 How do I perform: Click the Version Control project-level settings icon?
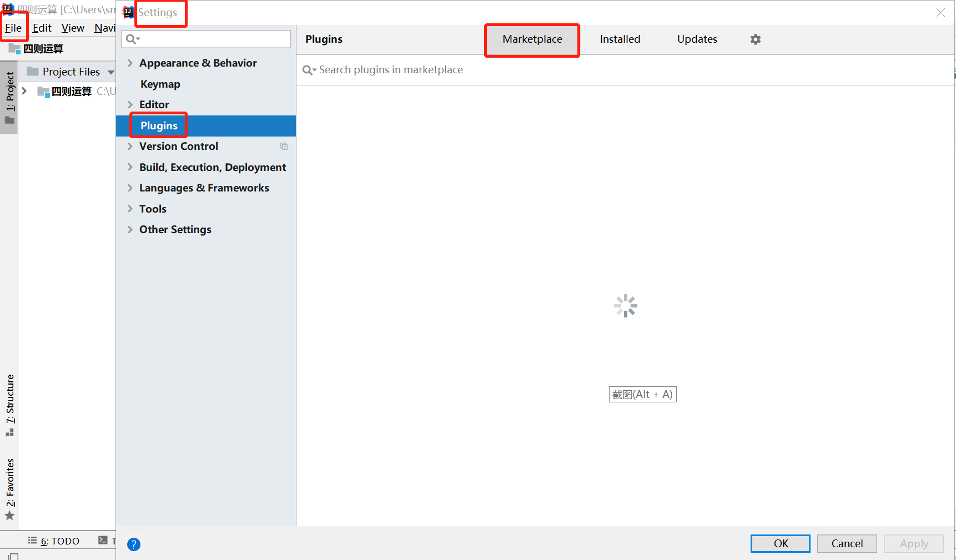point(284,147)
